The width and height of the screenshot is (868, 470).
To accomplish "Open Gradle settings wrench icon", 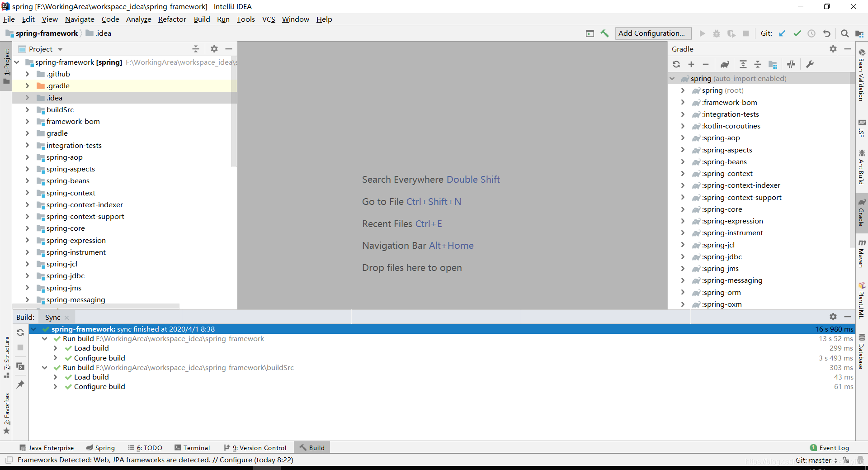I will [810, 64].
